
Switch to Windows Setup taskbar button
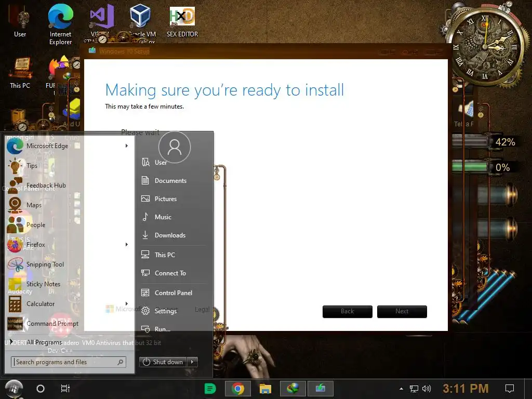[320, 389]
